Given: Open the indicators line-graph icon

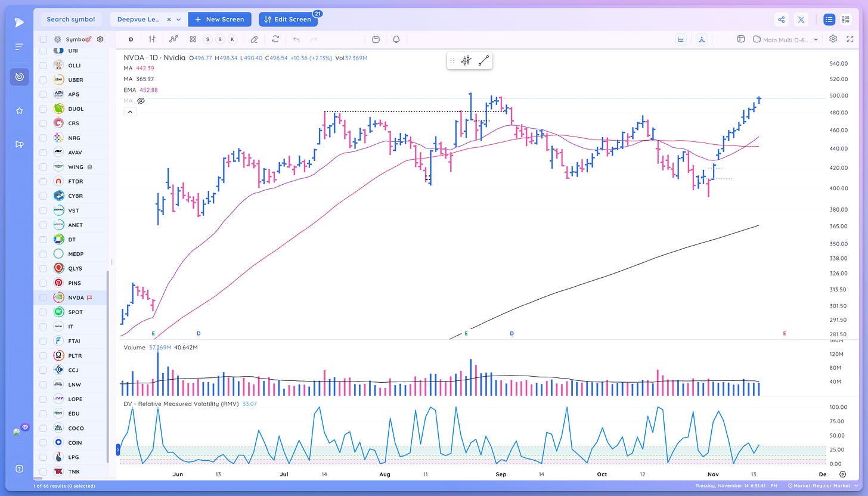Looking at the screenshot, I should click(173, 39).
